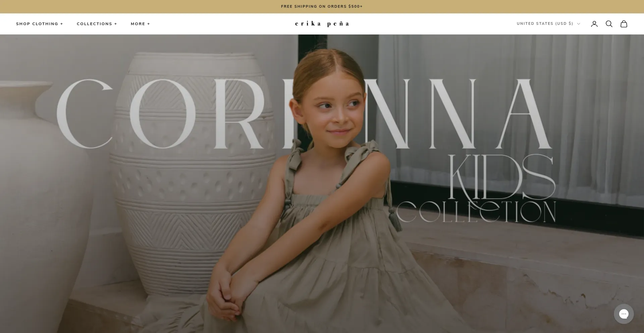Click the letter C of CORINNA title
This screenshot has height=333, width=644.
pos(84,114)
